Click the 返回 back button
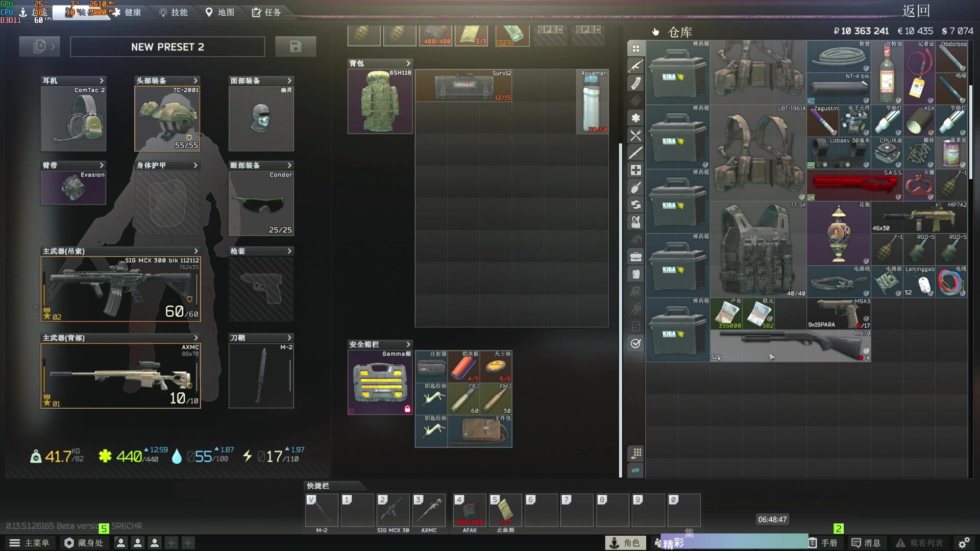 [x=916, y=11]
